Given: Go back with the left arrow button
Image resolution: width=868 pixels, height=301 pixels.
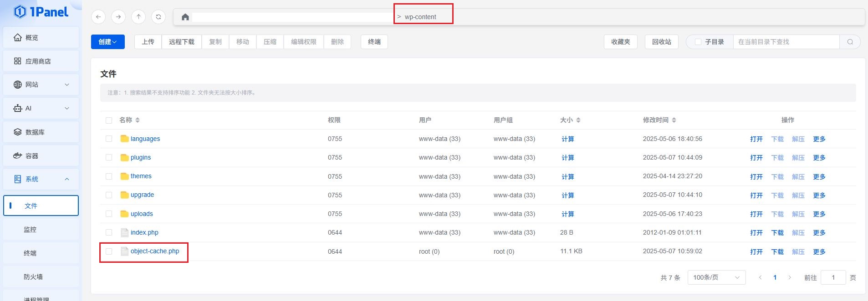Looking at the screenshot, I should pyautogui.click(x=98, y=17).
